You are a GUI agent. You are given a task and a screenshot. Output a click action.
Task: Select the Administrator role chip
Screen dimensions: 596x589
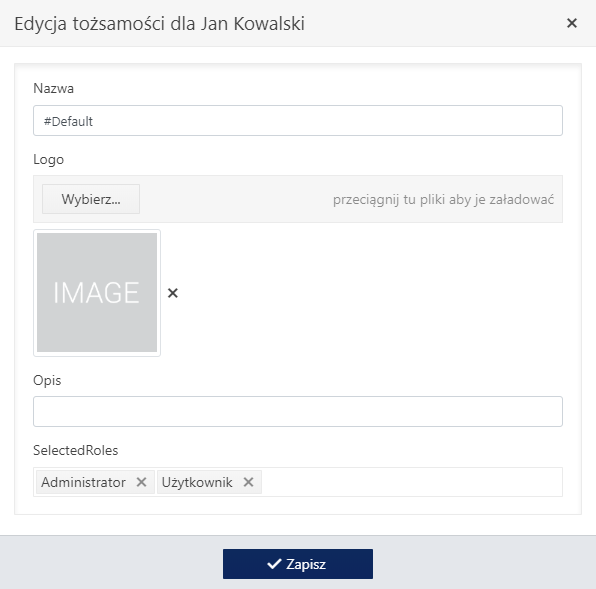84,482
